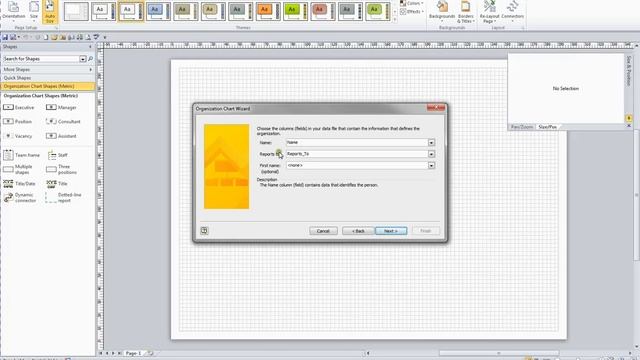Image resolution: width=640 pixels, height=360 pixels.
Task: Expand the Themes gallery with its More arrow
Action: pos(394,19)
